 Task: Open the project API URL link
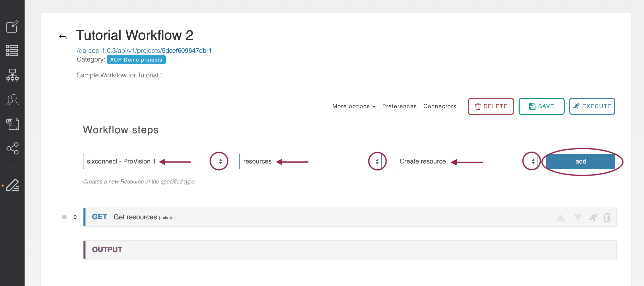(144, 50)
